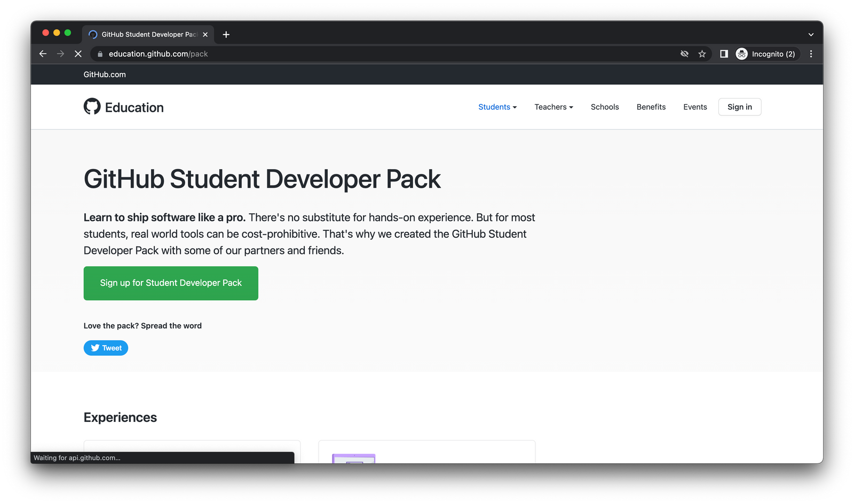Image resolution: width=854 pixels, height=504 pixels.
Task: Click the 'GitHub Student Developer Pack' main heading
Action: 262,179
